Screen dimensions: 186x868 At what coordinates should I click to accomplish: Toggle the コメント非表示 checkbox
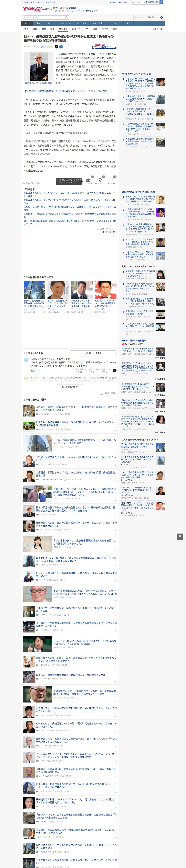[102, 393]
